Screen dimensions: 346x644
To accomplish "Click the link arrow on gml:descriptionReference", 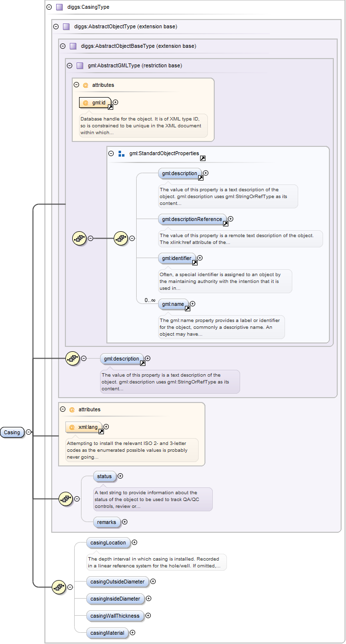I will pyautogui.click(x=225, y=224).
